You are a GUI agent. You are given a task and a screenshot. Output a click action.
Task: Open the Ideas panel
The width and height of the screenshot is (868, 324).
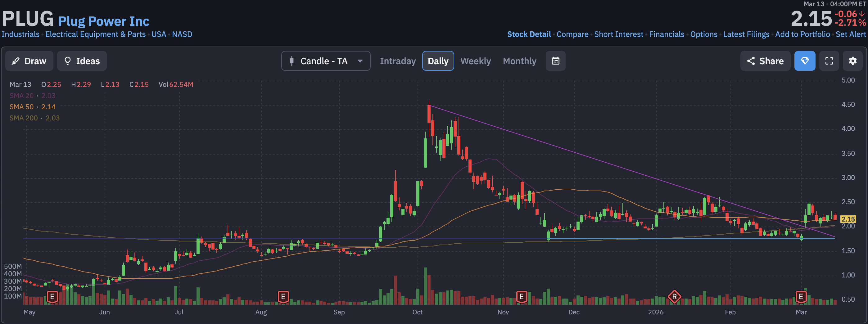tap(82, 61)
